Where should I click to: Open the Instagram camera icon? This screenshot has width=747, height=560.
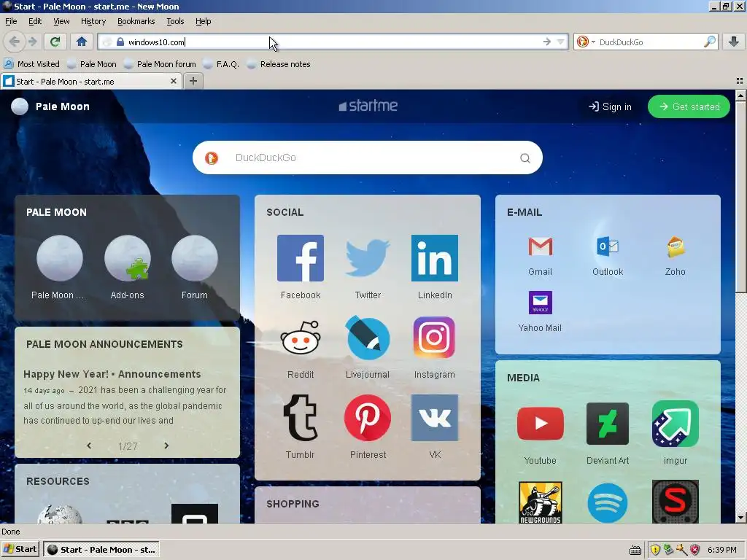click(435, 338)
